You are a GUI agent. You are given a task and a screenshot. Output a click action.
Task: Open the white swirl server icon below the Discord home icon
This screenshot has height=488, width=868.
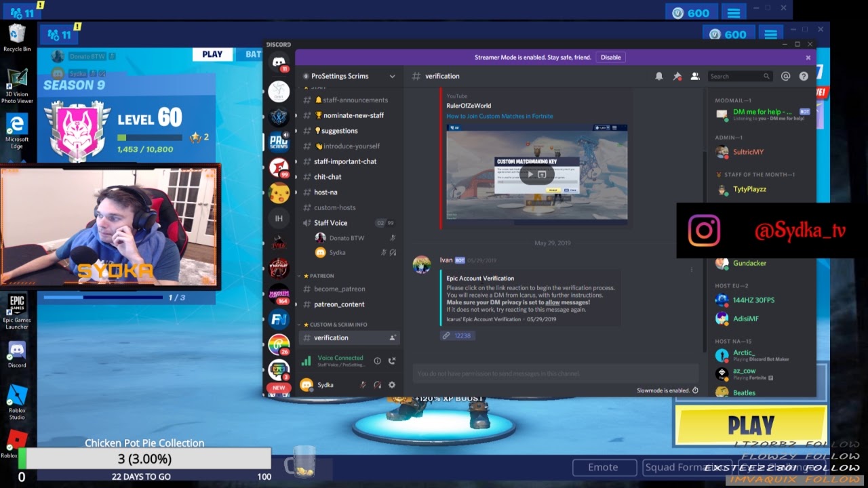tap(279, 91)
